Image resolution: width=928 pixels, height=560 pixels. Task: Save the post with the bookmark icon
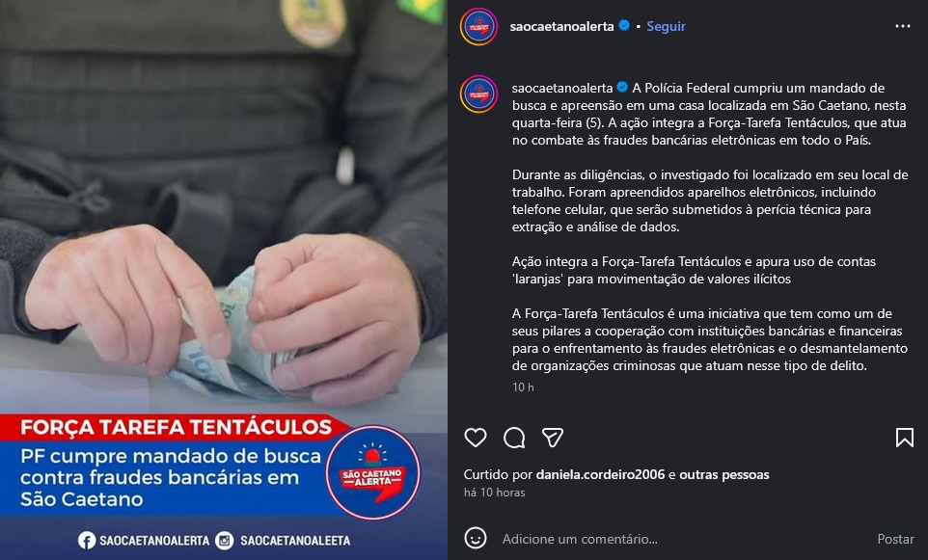click(x=904, y=438)
